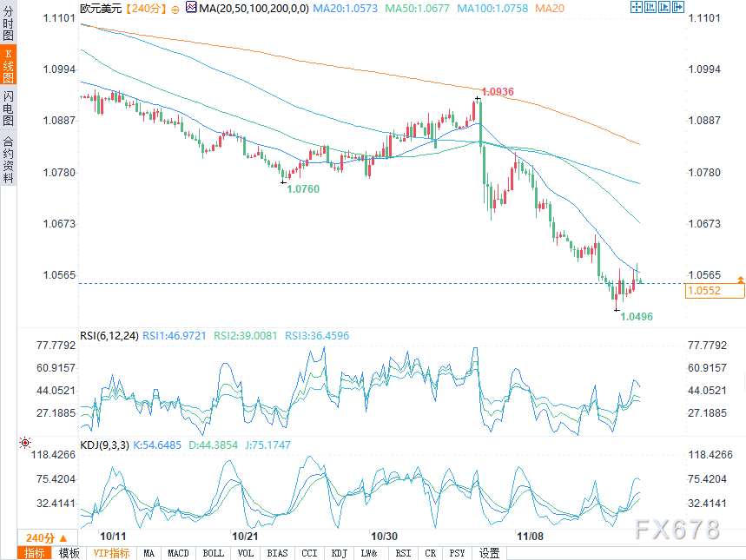Viewport: 746px width, 560px height.
Task: Open the 闪电图 side tab
Action: (8, 108)
